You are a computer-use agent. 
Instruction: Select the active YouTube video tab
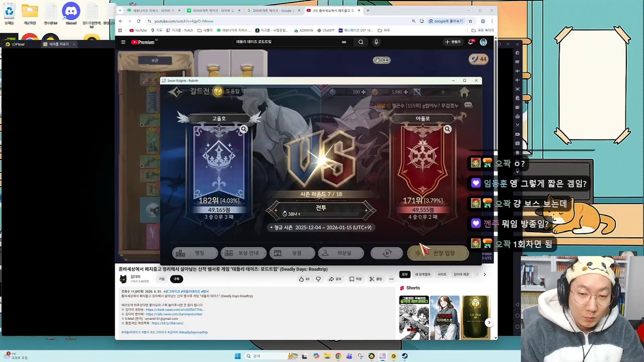pos(333,10)
